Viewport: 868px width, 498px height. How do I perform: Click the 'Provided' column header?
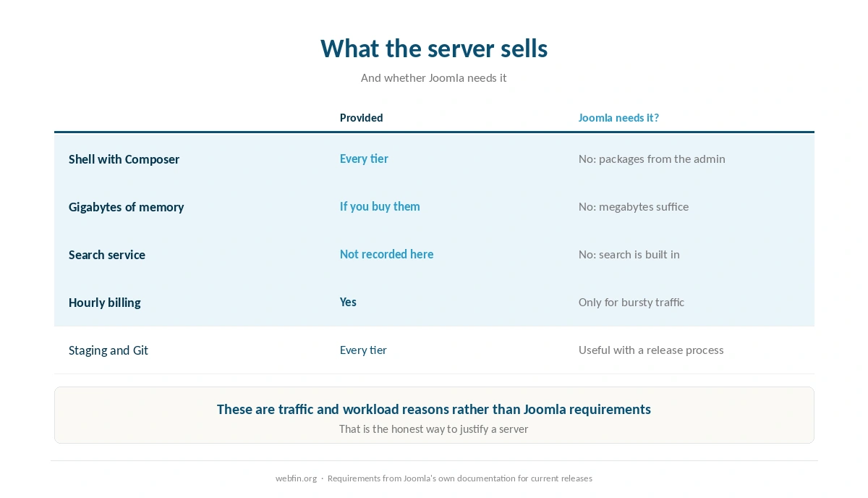point(362,118)
